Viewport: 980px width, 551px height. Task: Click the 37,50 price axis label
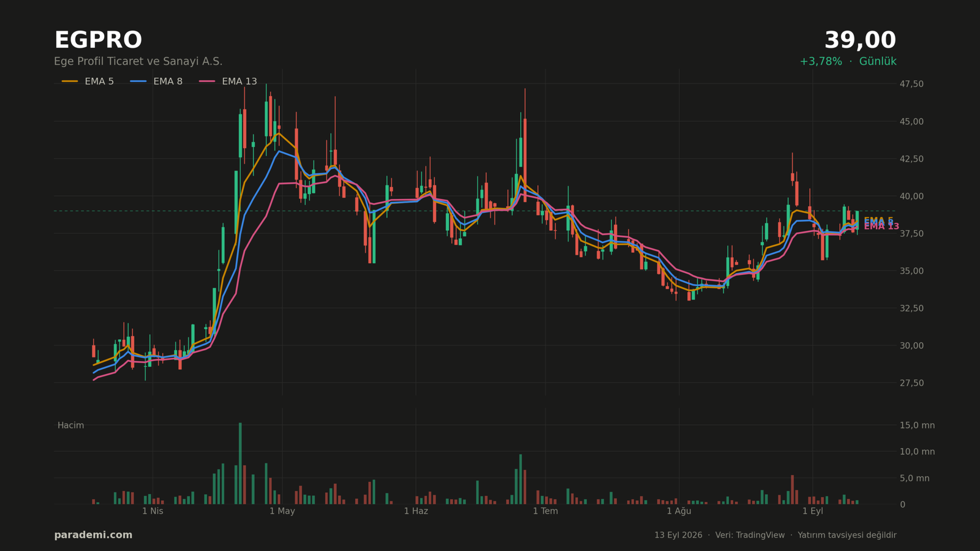[x=911, y=233]
